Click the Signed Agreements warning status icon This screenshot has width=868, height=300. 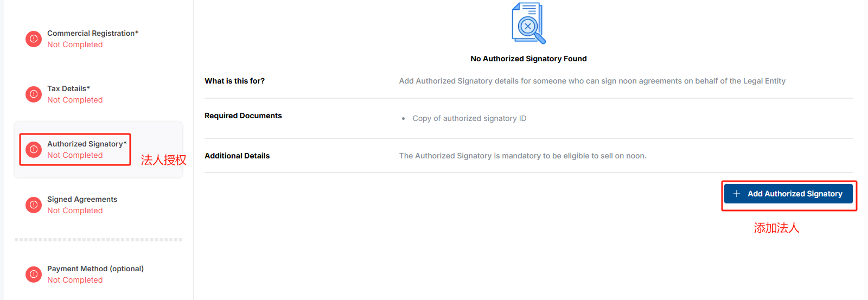[34, 205]
